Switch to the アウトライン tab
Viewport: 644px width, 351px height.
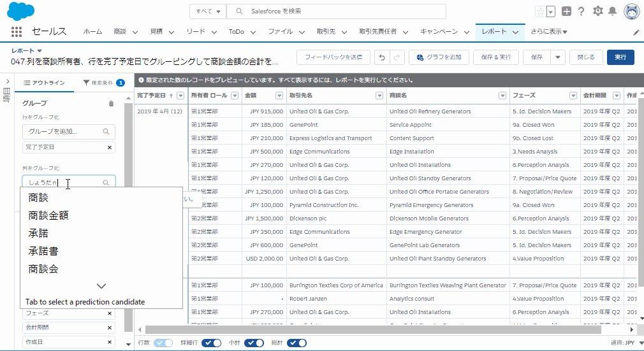pos(45,83)
